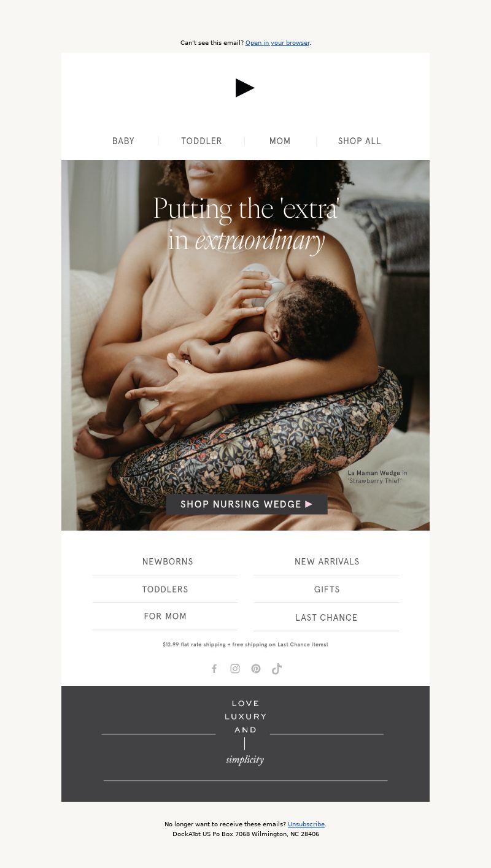Screen dimensions: 491x868
Task: Open the Facebook social icon
Action: 214,669
